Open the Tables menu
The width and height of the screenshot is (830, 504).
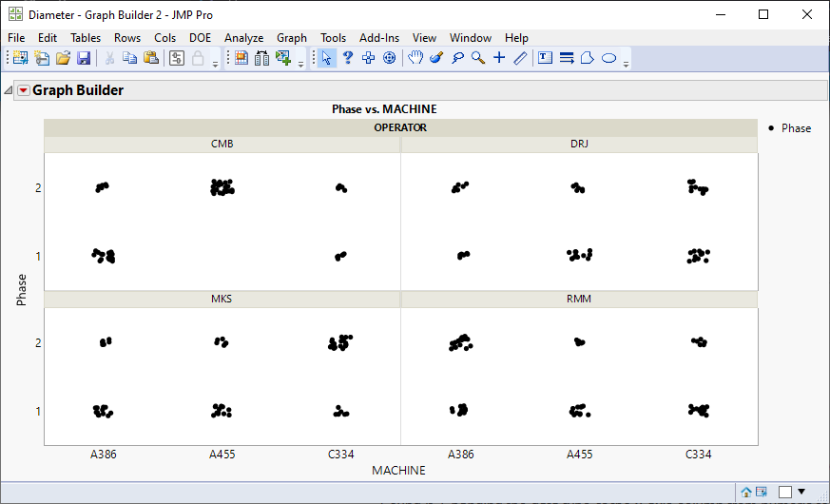(86, 38)
